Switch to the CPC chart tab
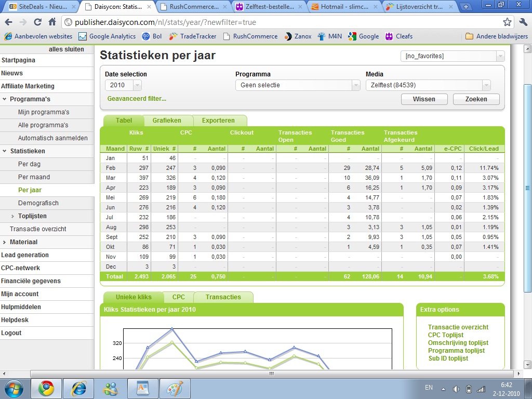Viewport: 532px width, 399px height. [179, 297]
